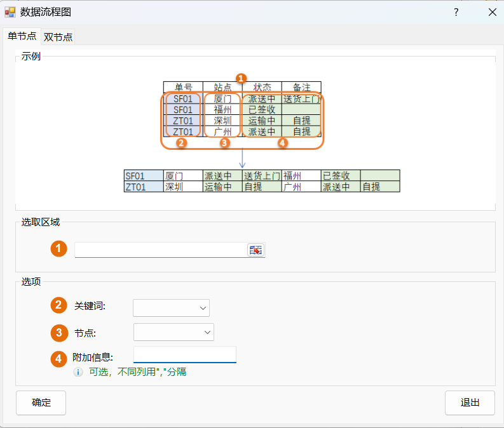Switch to the 双节点 tab
The image size is (504, 428).
coord(58,37)
